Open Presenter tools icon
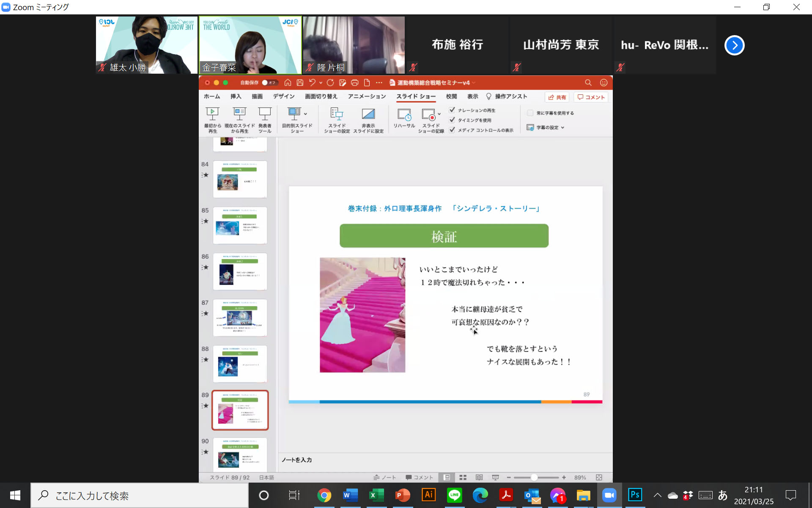812x508 pixels. point(265,114)
